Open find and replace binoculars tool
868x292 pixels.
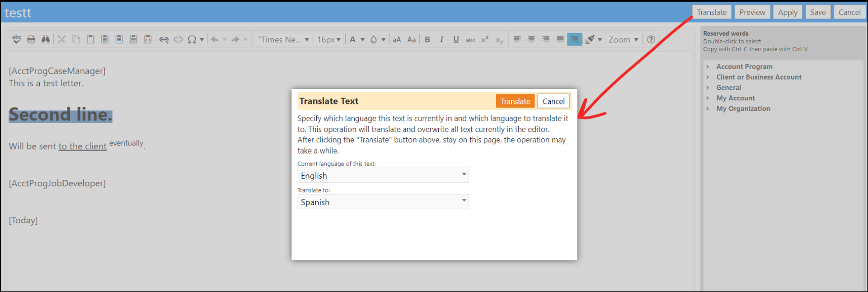point(46,39)
